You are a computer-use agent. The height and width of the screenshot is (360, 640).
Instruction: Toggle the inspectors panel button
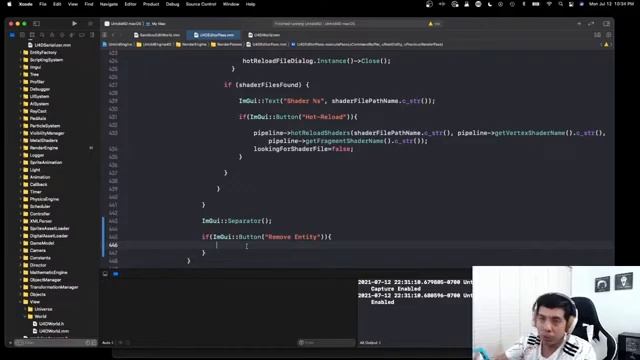click(606, 24)
